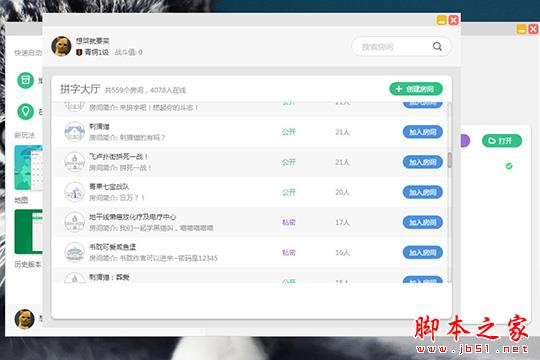Click the description 房间简介: 拼死一战!
Image resolution: width=540 pixels, height=360 pixels.
pyautogui.click(x=120, y=167)
